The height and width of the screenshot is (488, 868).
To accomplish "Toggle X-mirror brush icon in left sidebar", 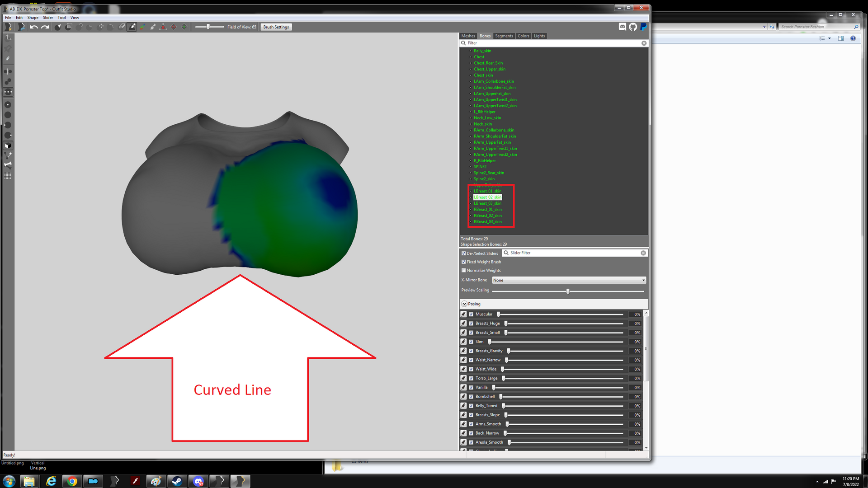I will pyautogui.click(x=8, y=71).
